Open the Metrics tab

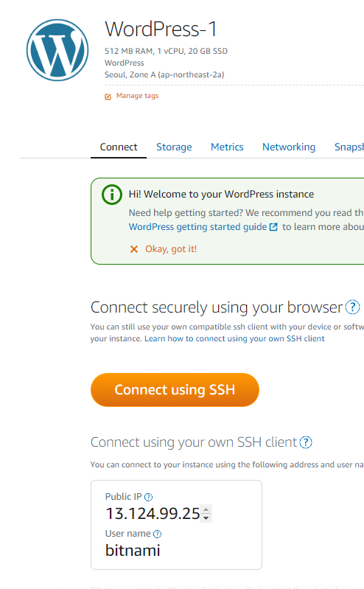tap(227, 147)
